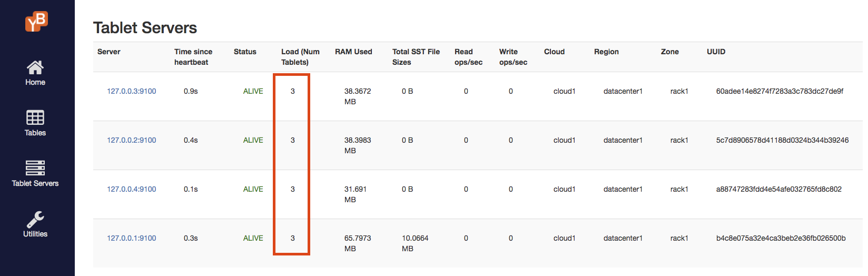The height and width of the screenshot is (276, 868).
Task: Go to Utilities sidebar label
Action: click(x=35, y=234)
